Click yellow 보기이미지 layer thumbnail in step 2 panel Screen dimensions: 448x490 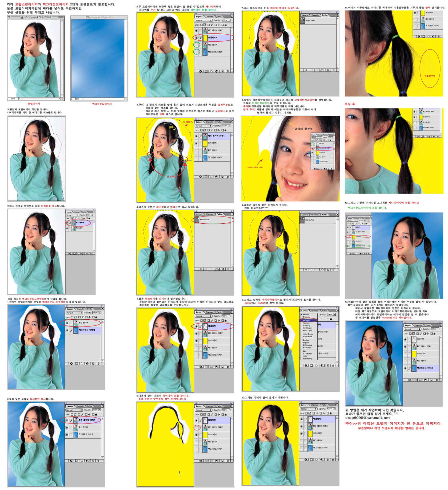(x=205, y=38)
